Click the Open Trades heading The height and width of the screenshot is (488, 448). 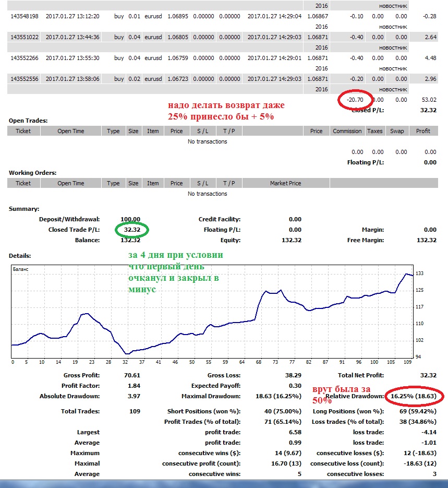tap(28, 121)
